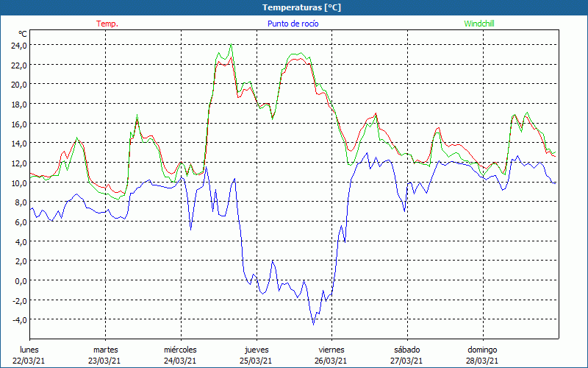This screenshot has height=368, width=588.
Task: Click the 12,0 y-axis value
Action: point(18,163)
